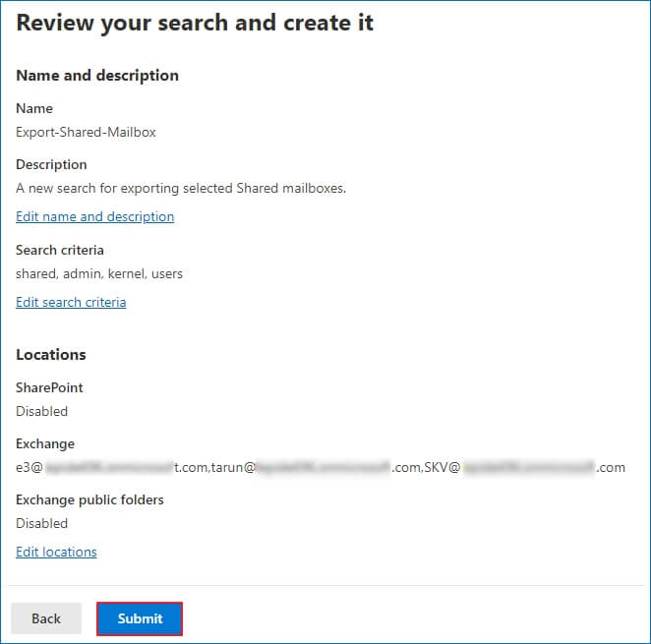Select the 'shared, admin, kernel, users' criteria text
Image resolution: width=651 pixels, height=644 pixels.
point(99,273)
